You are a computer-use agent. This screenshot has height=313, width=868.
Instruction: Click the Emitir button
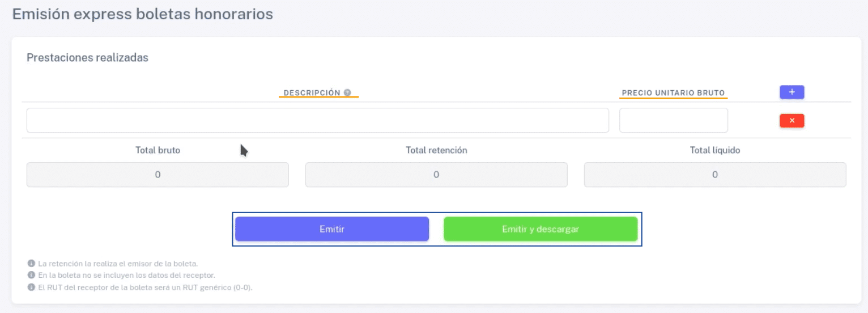332,229
